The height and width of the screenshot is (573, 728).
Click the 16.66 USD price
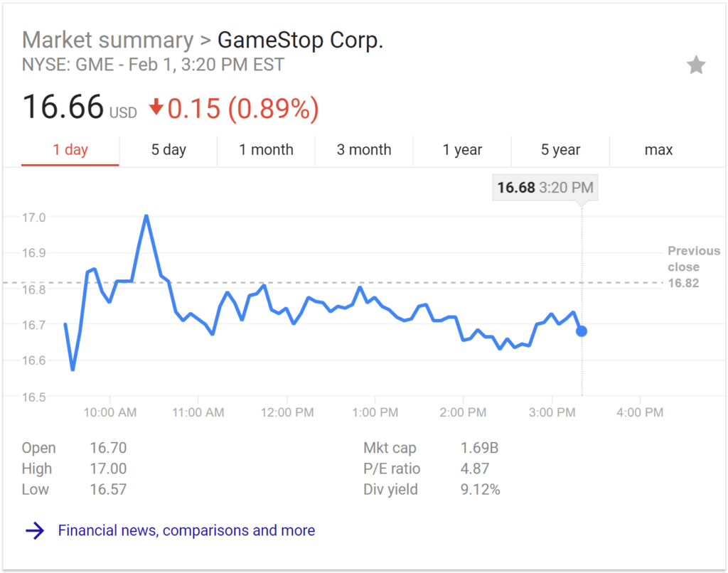click(x=78, y=108)
